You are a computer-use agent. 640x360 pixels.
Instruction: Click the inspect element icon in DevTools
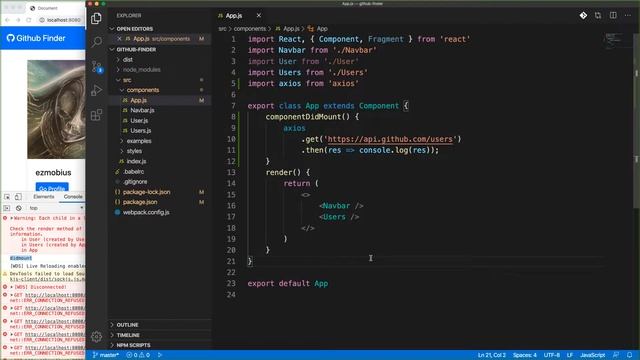click(x=7, y=197)
